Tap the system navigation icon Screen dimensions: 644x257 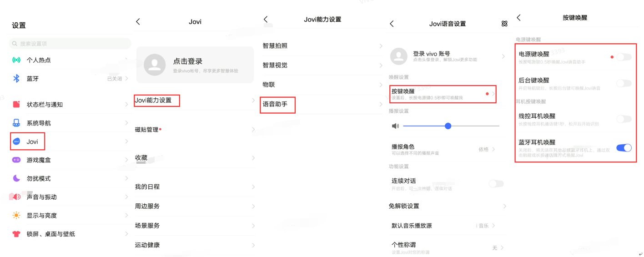16,123
